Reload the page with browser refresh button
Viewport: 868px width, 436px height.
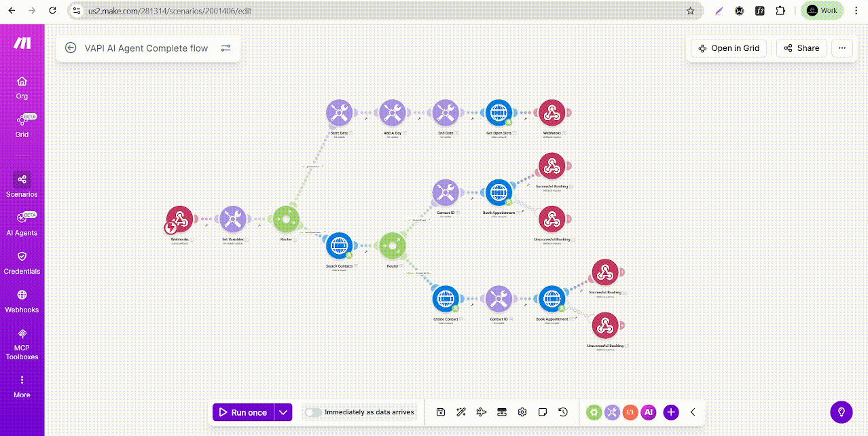click(x=53, y=11)
